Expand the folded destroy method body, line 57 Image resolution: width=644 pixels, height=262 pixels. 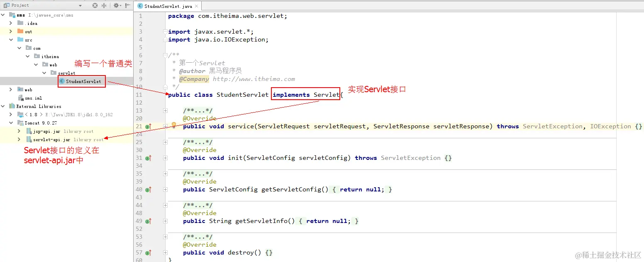(x=165, y=252)
